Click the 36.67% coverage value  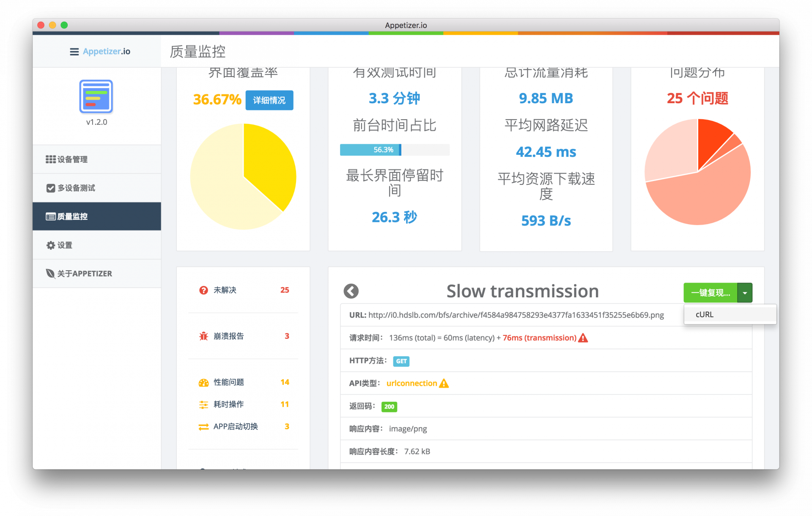(x=217, y=100)
